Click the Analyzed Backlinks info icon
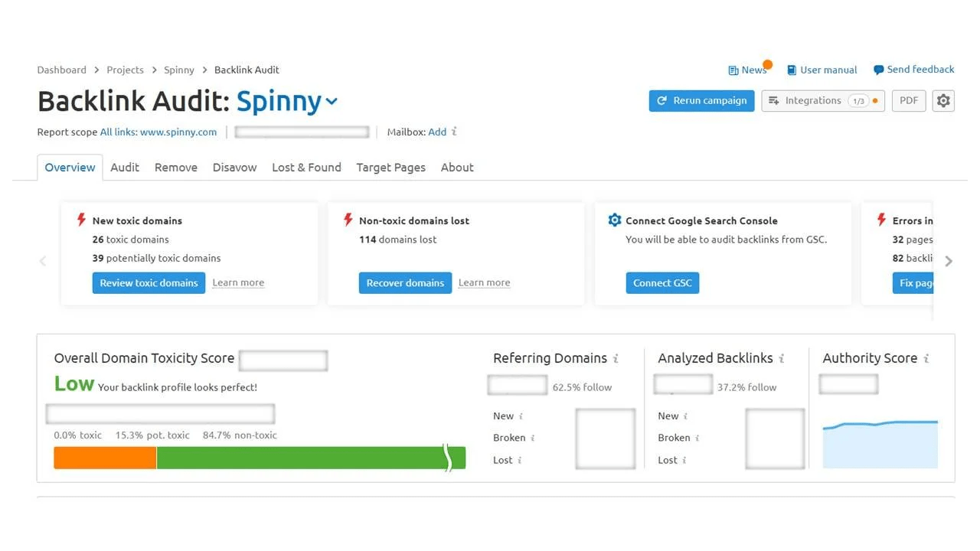The image size is (980, 551). point(782,358)
